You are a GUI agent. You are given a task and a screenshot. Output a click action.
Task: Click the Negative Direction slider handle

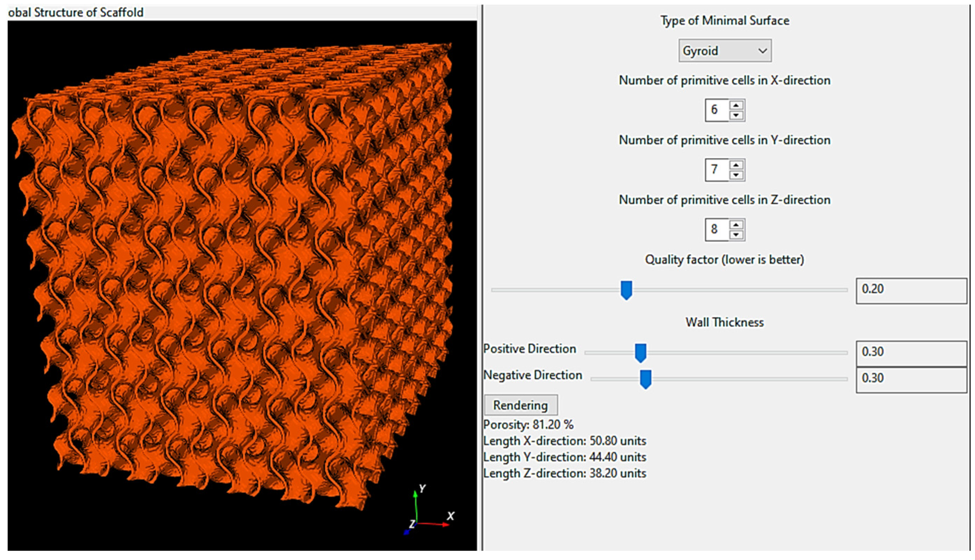point(645,379)
